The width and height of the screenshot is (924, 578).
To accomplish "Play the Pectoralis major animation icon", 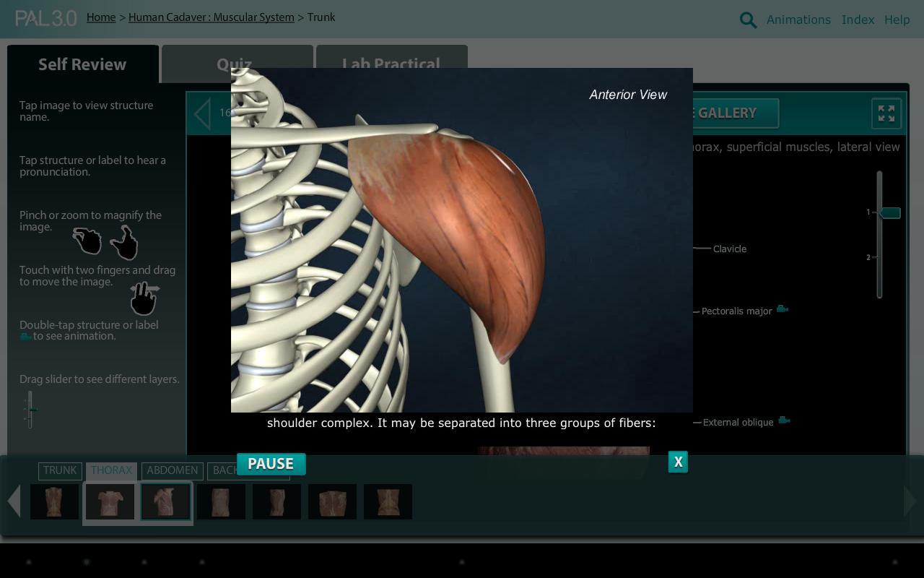I will (x=783, y=309).
